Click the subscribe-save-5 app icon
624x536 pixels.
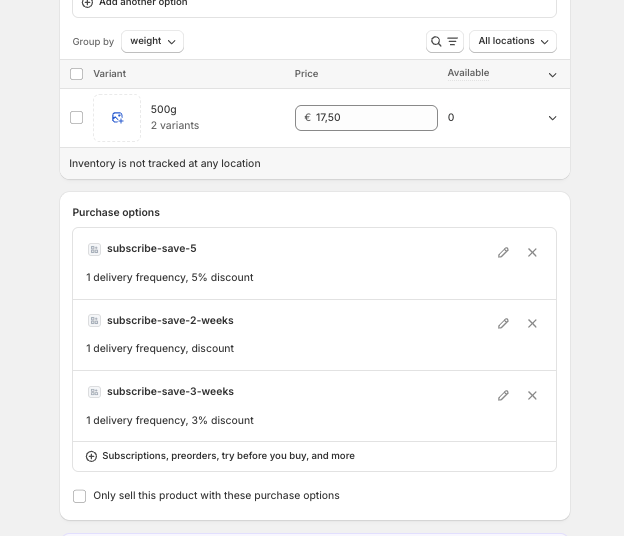point(94,249)
